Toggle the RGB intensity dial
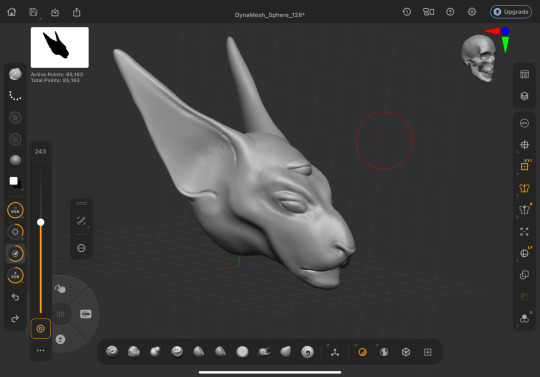 pyautogui.click(x=15, y=210)
